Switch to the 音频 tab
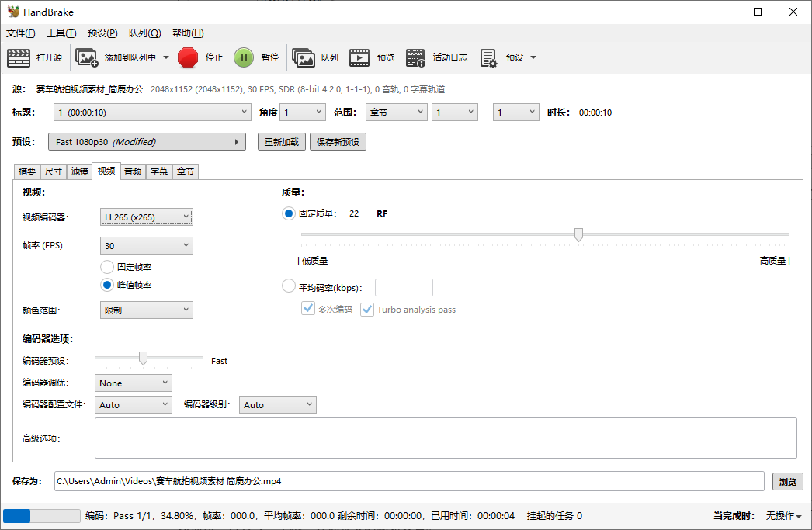812x530 pixels. [132, 171]
